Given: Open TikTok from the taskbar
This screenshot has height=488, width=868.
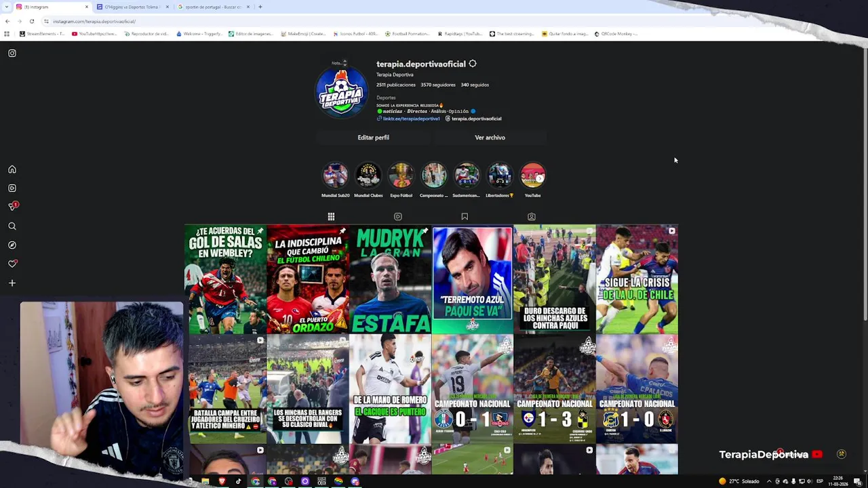Looking at the screenshot, I should point(238,481).
